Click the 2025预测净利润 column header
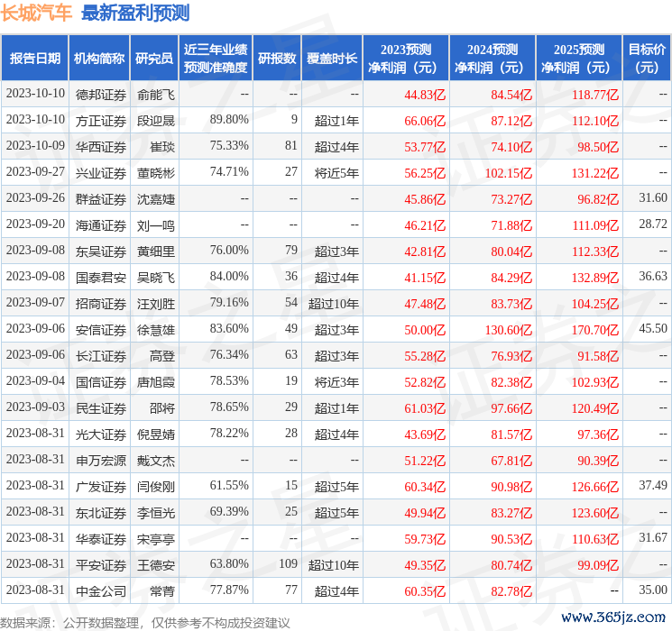The height and width of the screenshot is (631, 672). coord(578,59)
